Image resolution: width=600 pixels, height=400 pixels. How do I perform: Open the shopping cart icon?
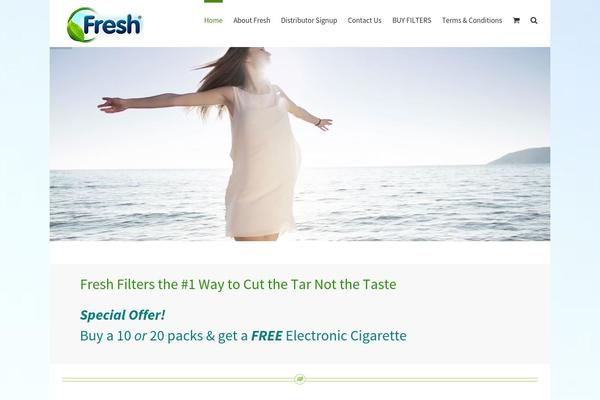[x=516, y=20]
